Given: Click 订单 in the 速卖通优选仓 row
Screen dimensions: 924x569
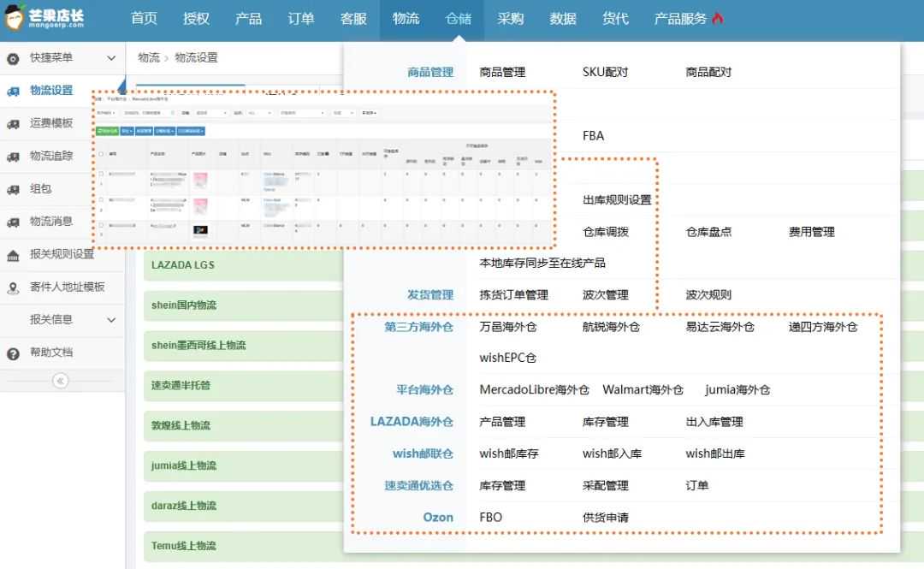Looking at the screenshot, I should click(696, 486).
